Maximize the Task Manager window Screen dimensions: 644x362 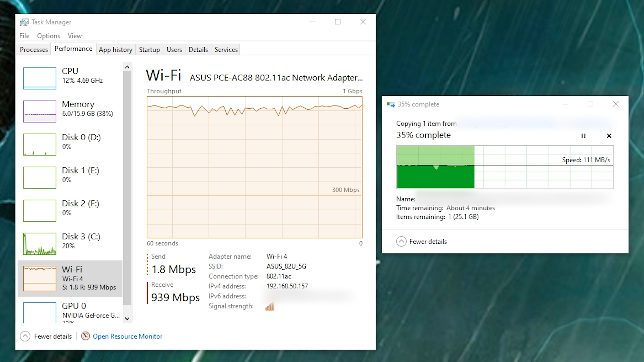pos(337,22)
